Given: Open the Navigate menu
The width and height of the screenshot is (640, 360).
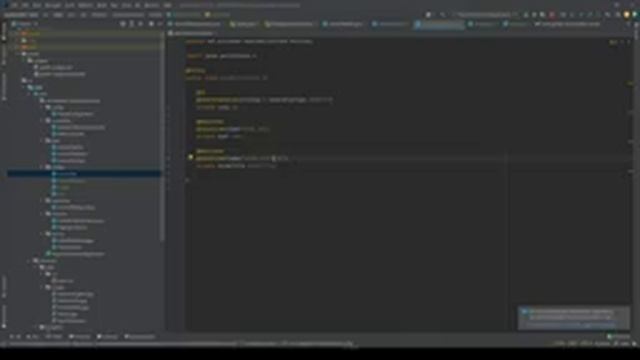Looking at the screenshot, I should pyautogui.click(x=53, y=5).
